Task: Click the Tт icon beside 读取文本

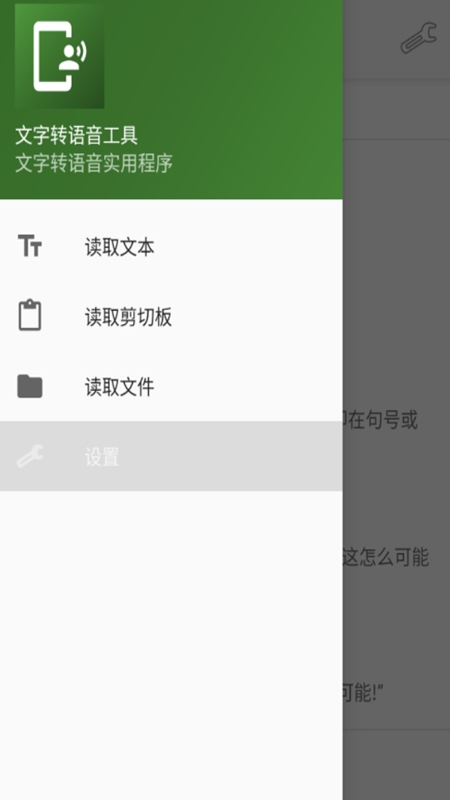Action: click(x=30, y=246)
